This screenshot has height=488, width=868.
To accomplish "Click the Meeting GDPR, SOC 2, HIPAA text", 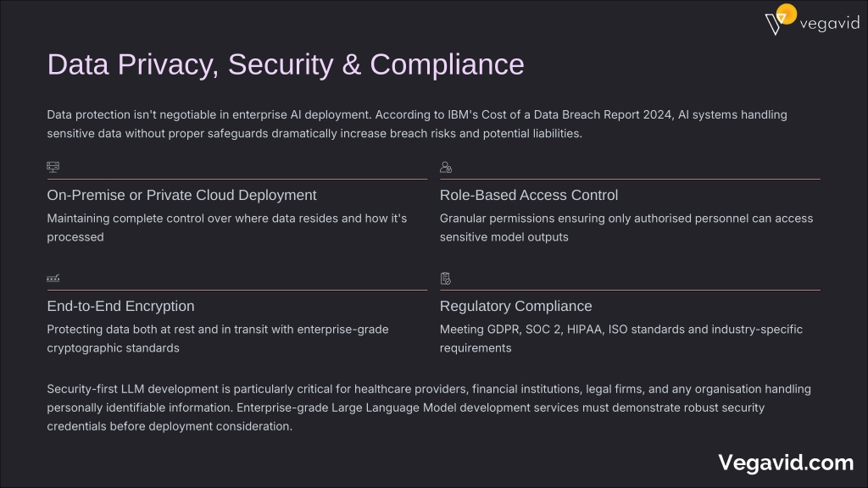I will (620, 338).
